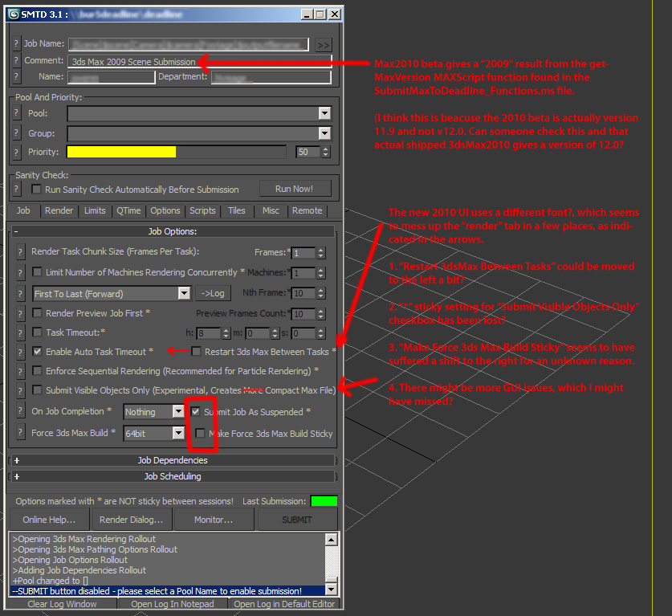Click help icon beside First To Last dropdown

click(20, 294)
